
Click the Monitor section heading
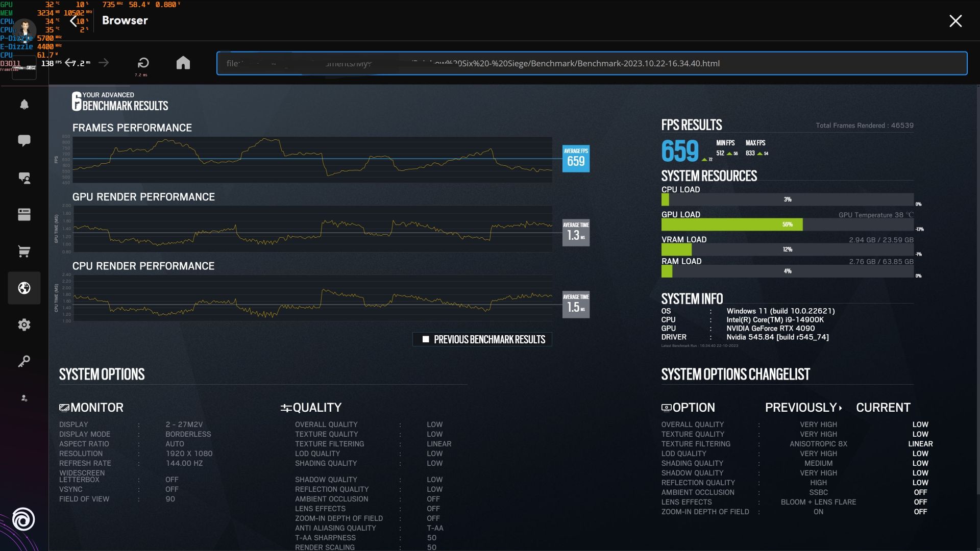(x=91, y=408)
